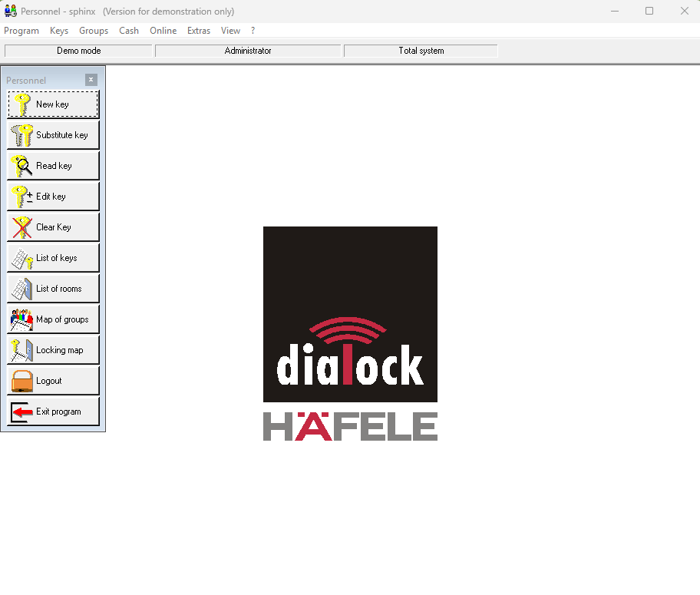Image resolution: width=700 pixels, height=595 pixels.
Task: Click the New key yellow key icon
Action: point(22,104)
